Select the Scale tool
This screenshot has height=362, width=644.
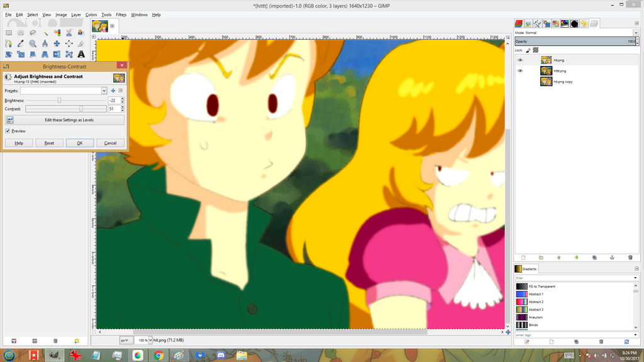coord(21,54)
